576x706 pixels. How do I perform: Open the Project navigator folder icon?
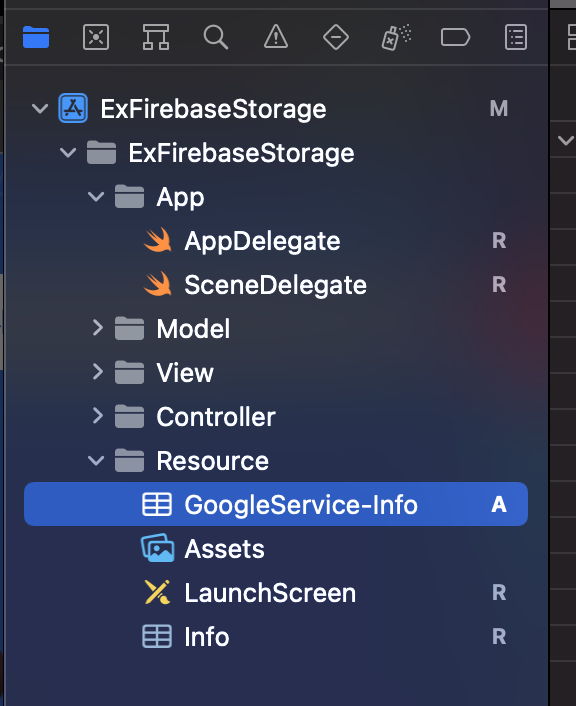pos(36,37)
